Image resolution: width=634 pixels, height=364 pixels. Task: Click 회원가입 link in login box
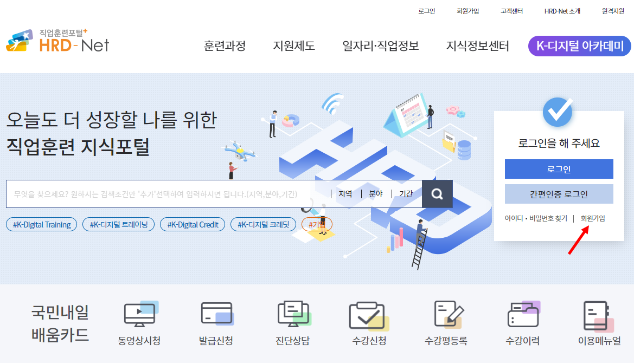(593, 218)
